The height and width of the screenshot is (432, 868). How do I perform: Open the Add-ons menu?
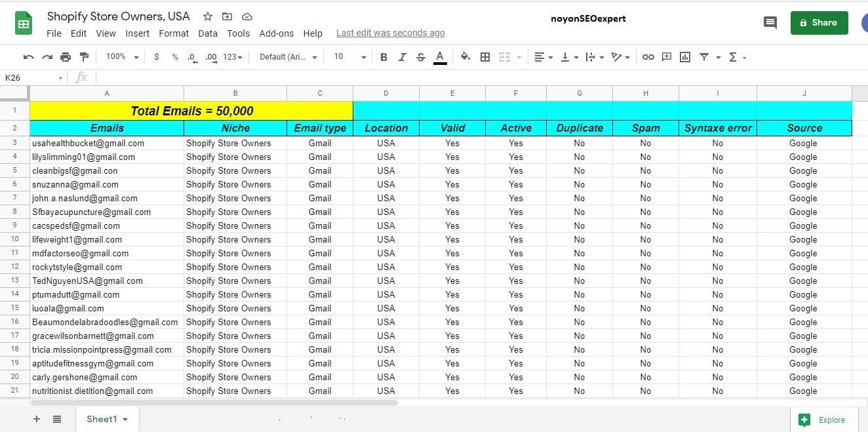coord(275,33)
